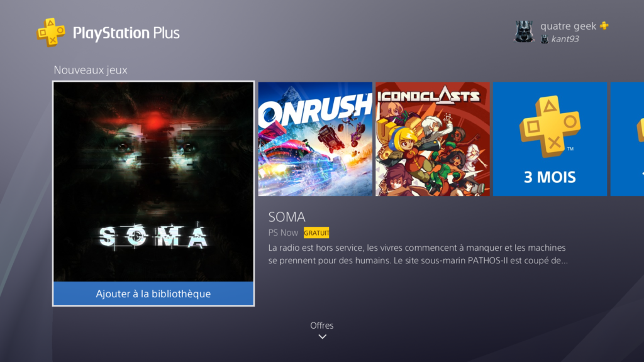Open the quatre geek profile avatar

pyautogui.click(x=524, y=31)
